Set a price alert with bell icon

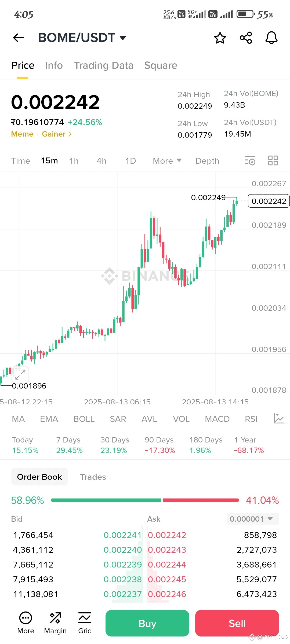271,38
